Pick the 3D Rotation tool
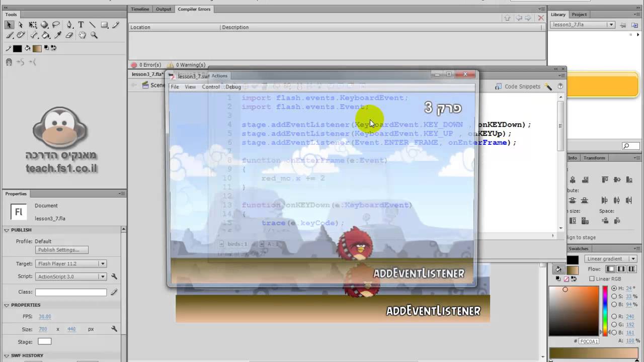The width and height of the screenshot is (644, 362). coord(44,25)
